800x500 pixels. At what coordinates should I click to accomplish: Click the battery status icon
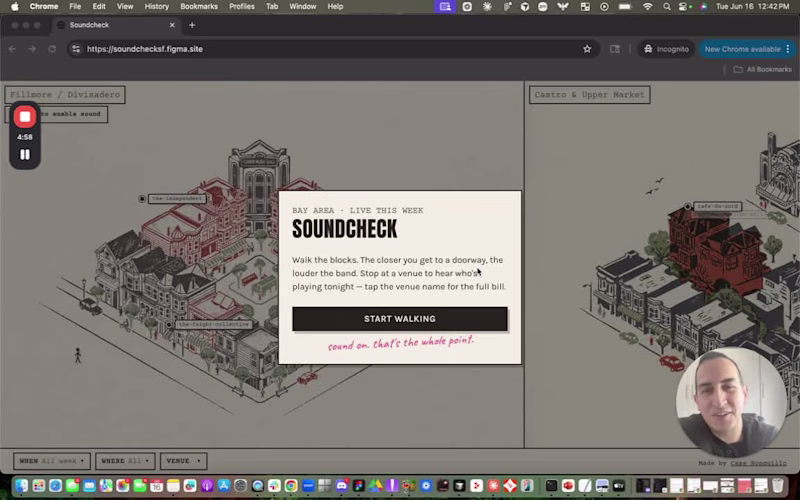(x=625, y=7)
